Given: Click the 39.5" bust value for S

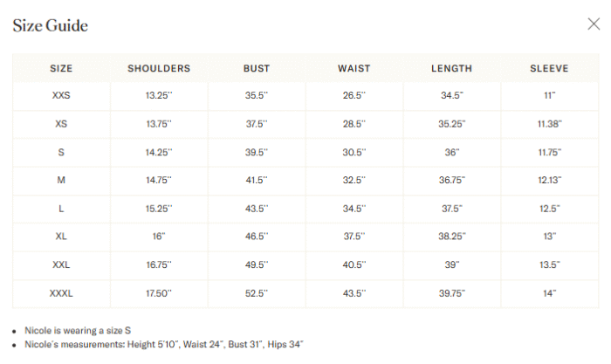Looking at the screenshot, I should tap(257, 153).
